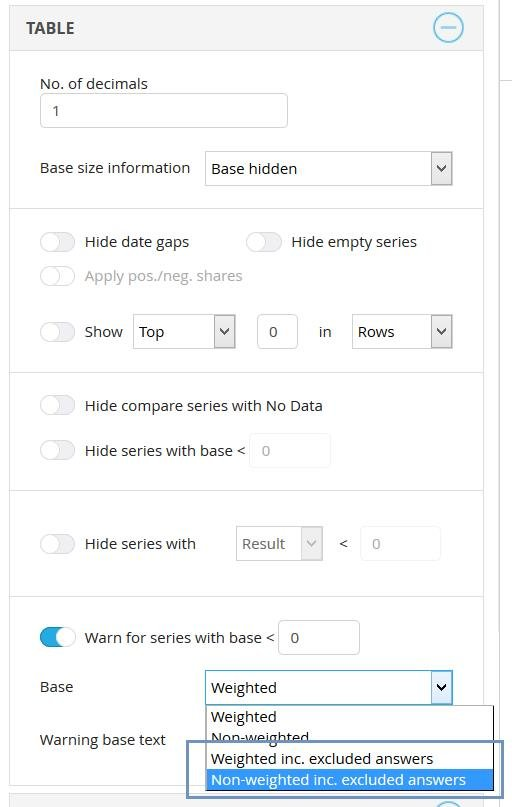
Task: Disable Warn for series with base switch
Action: click(x=58, y=638)
